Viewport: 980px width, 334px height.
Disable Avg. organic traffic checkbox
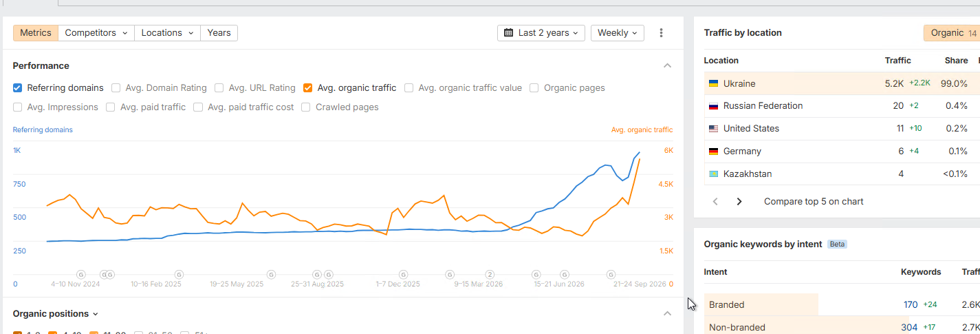[308, 88]
